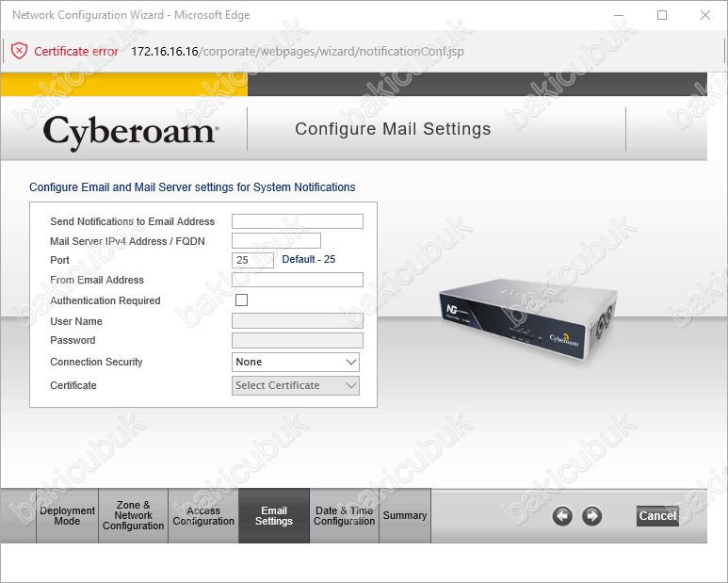Open the Deployment Mode step tab
Image resolution: width=728 pixels, height=583 pixels.
[x=67, y=516]
